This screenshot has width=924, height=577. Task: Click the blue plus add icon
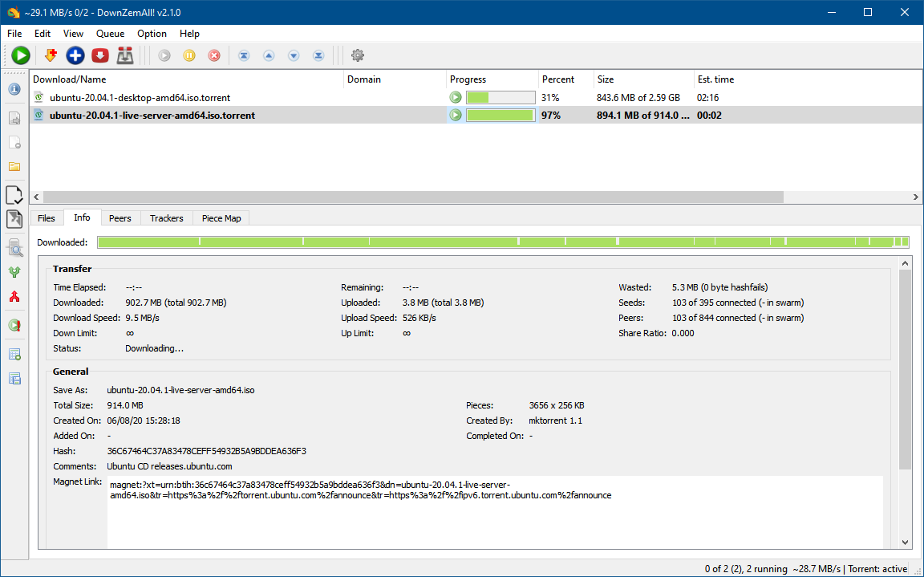pos(75,55)
